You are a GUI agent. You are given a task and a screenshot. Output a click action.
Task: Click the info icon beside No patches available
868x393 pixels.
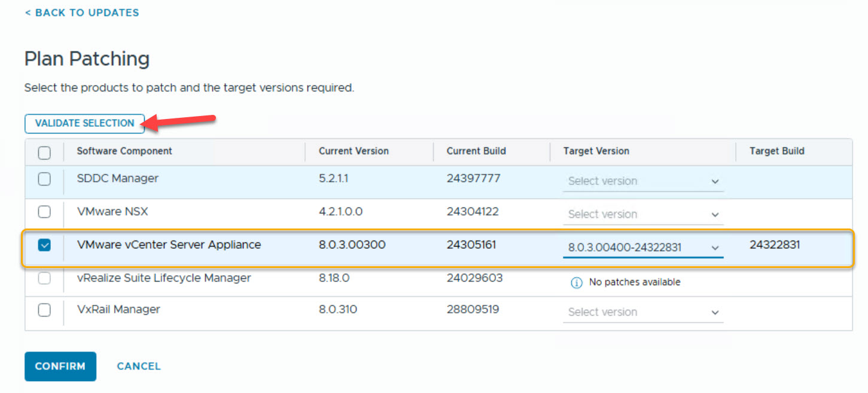point(577,282)
